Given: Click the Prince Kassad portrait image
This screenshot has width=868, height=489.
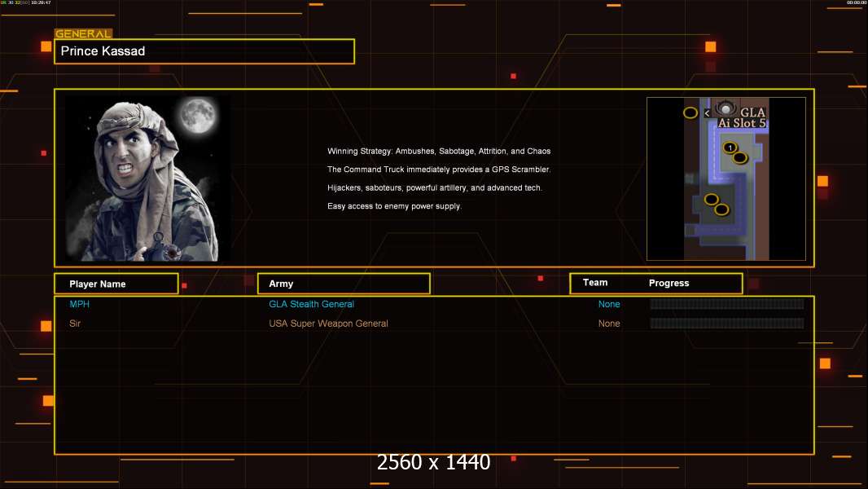Looking at the screenshot, I should point(147,178).
